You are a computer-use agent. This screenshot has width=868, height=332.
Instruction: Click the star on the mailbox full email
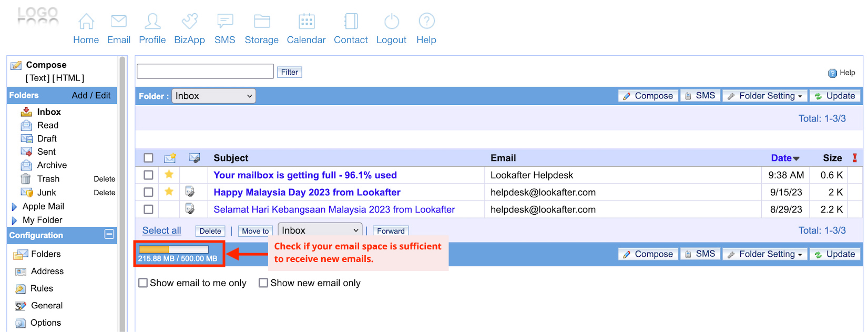click(x=169, y=175)
